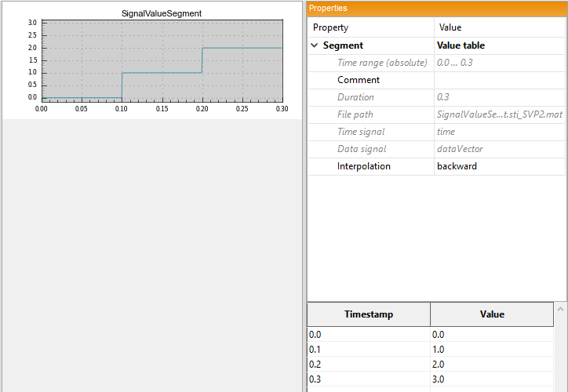Click the empty Comment value field

500,80
